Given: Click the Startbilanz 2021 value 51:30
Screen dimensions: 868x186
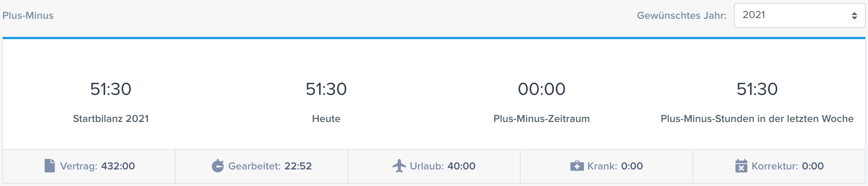Looking at the screenshot, I should (x=111, y=89).
